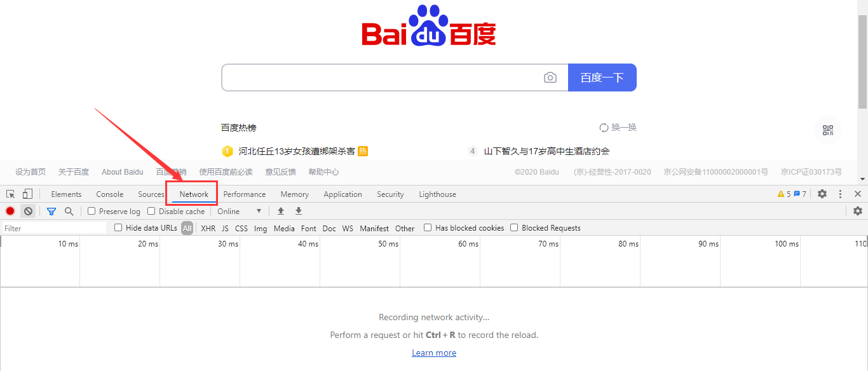Click the Import HAR file upload icon
The width and height of the screenshot is (868, 371).
point(281,211)
